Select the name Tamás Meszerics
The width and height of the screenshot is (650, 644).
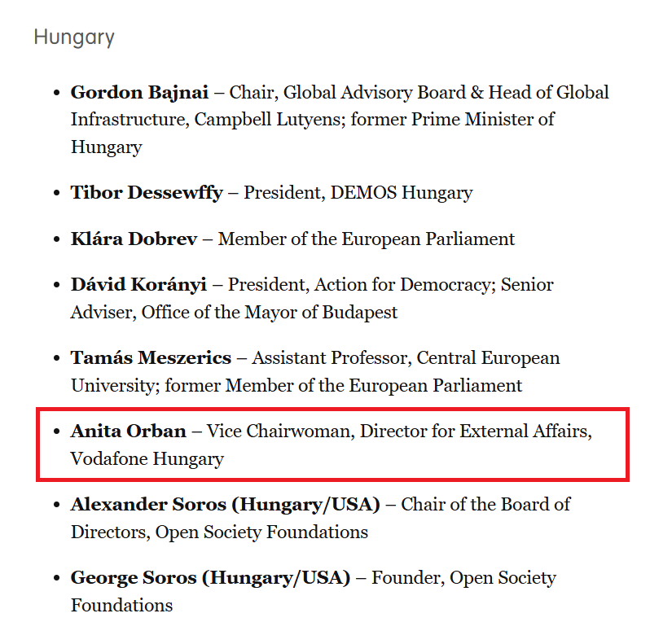[151, 358]
